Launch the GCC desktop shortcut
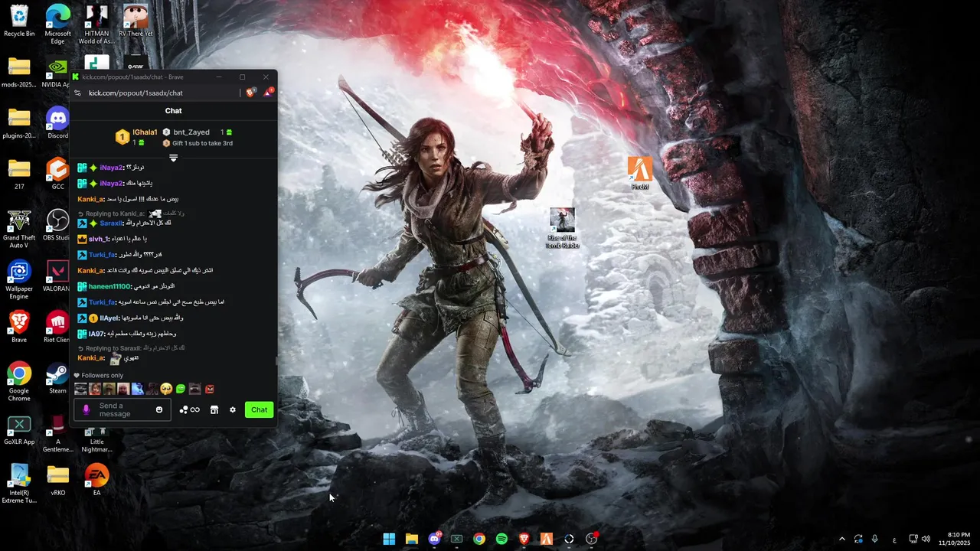 click(x=57, y=174)
